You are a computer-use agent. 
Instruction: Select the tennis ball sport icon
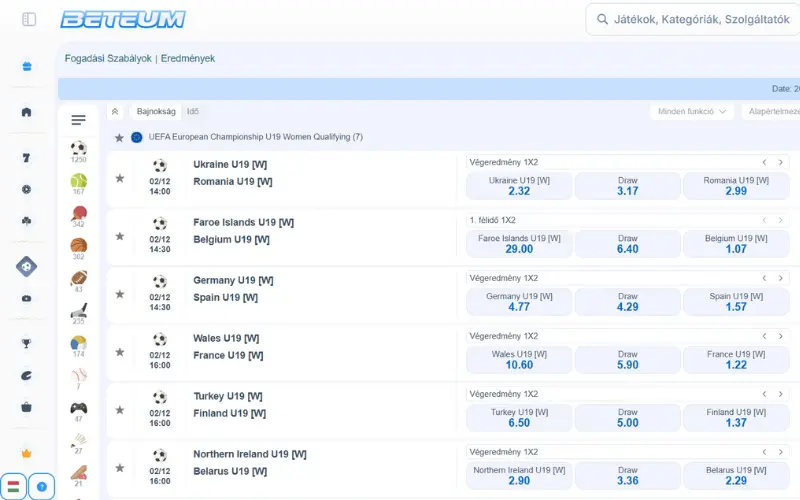click(x=78, y=181)
